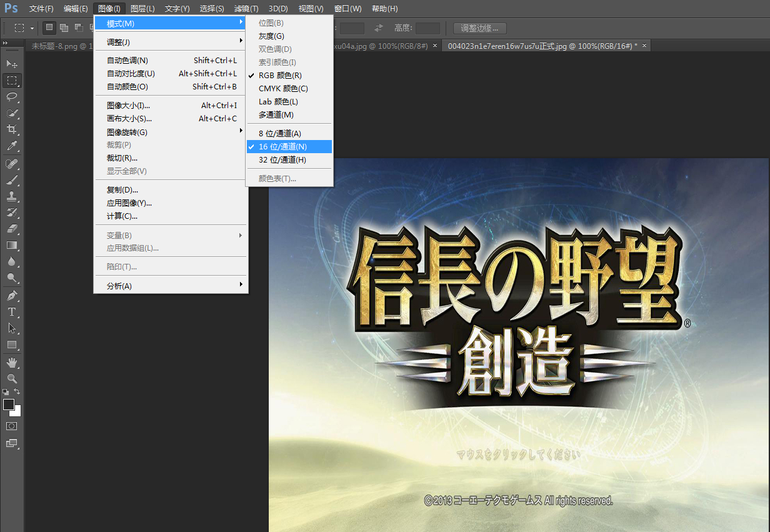
Task: Open the 文件(F) menu
Action: point(41,9)
